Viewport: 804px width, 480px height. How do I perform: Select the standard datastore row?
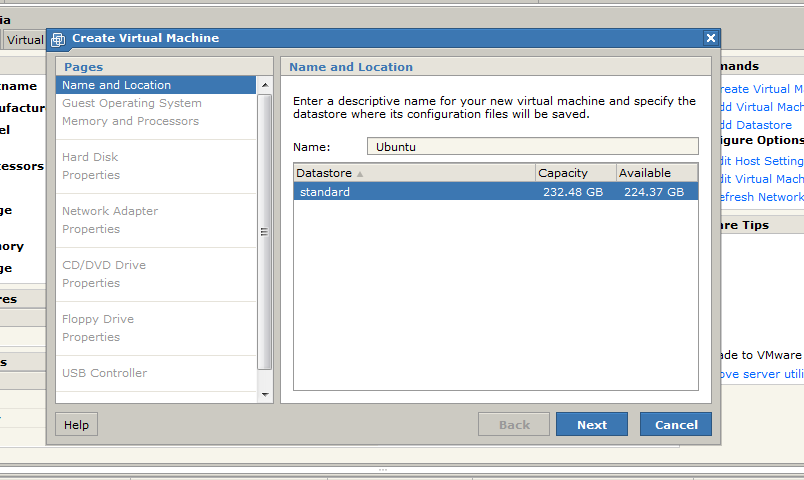pos(495,191)
